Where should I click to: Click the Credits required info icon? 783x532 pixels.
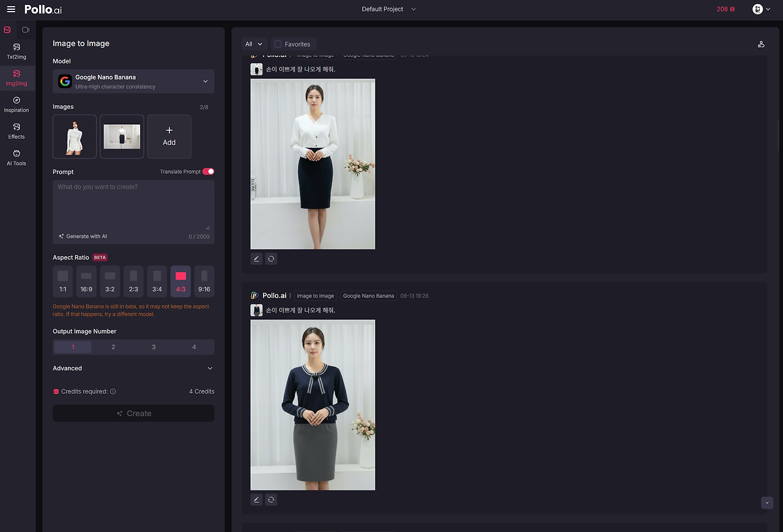tap(113, 391)
